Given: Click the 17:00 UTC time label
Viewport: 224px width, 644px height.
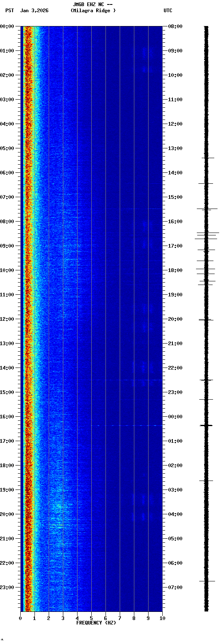Looking at the screenshot, I should click(x=175, y=246).
